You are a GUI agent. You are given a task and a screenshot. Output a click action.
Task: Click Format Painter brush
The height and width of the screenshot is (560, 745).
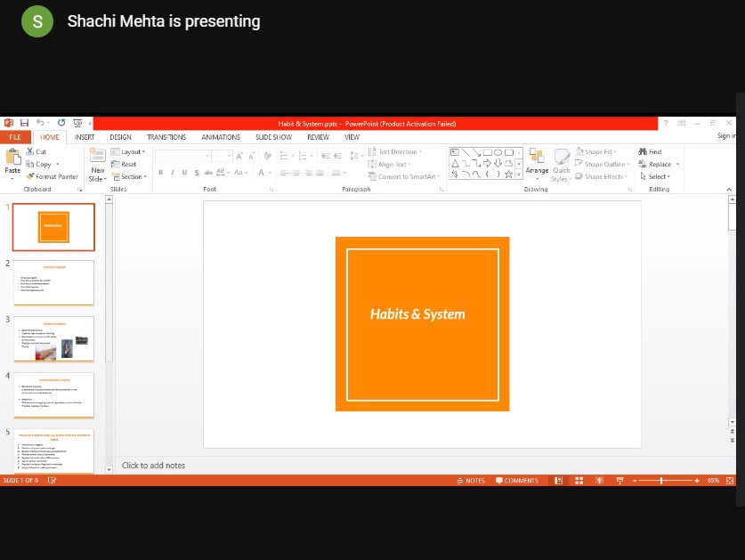point(53,176)
